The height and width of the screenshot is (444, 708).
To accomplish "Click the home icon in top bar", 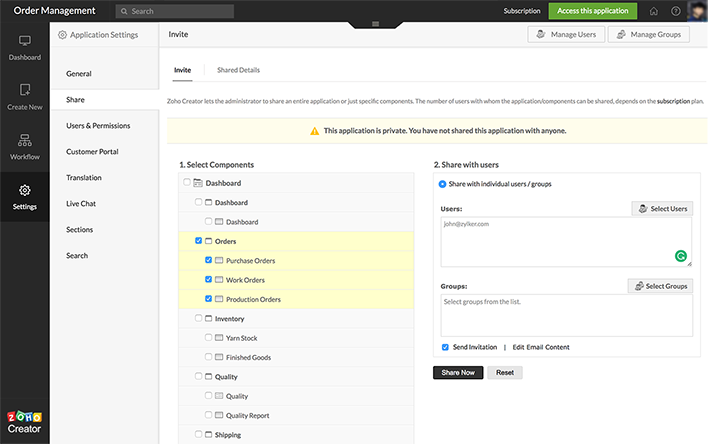I will 653,11.
